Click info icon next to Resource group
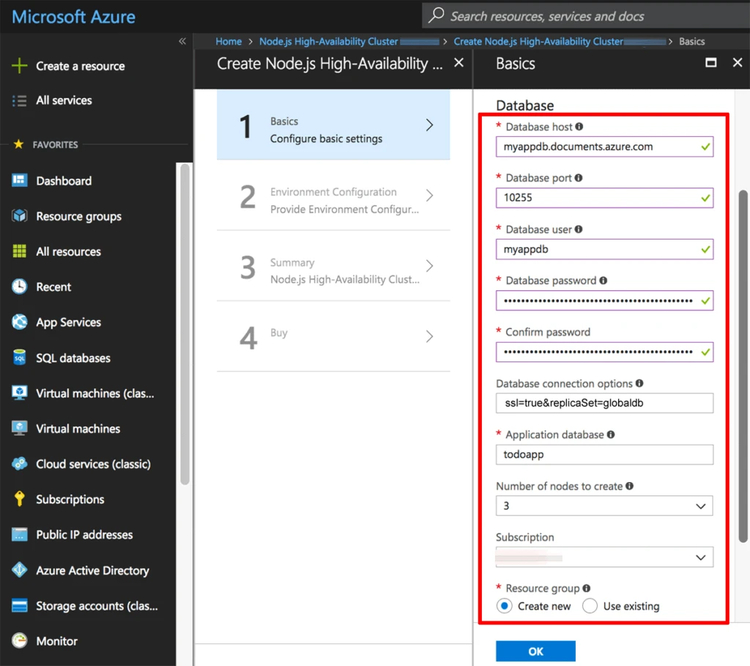 click(586, 588)
